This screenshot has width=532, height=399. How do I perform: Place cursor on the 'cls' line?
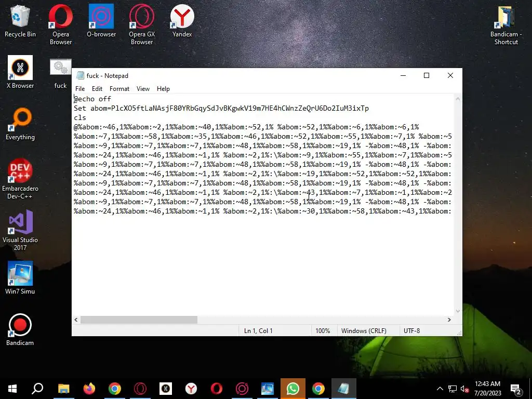pyautogui.click(x=80, y=118)
